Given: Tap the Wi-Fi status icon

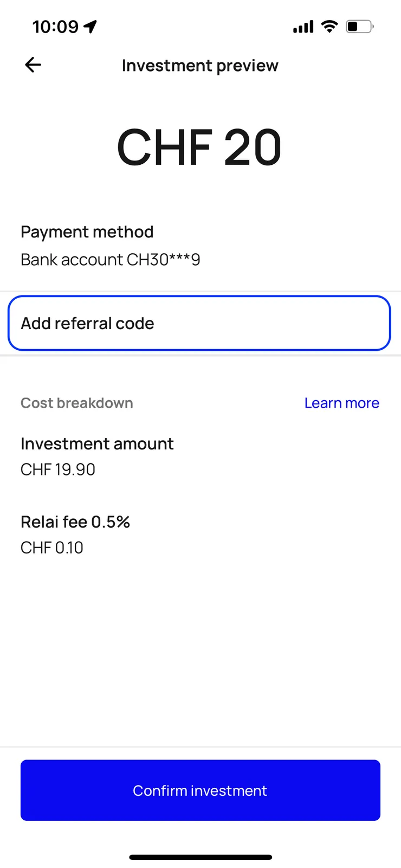Looking at the screenshot, I should coord(329,26).
